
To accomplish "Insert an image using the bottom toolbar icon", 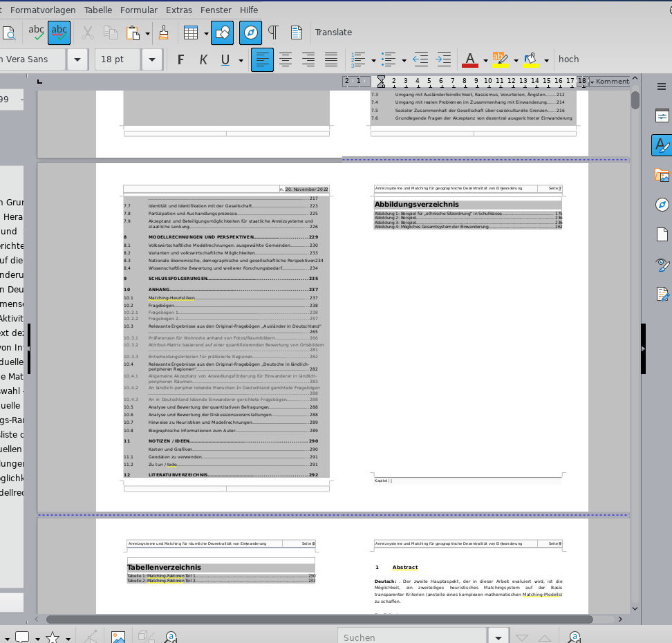I will (118, 637).
